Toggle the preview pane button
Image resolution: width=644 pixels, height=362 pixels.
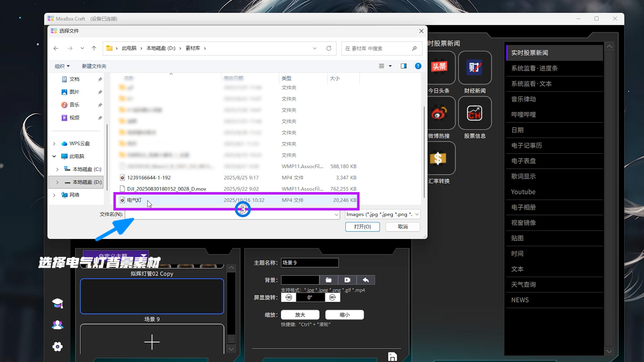404,66
